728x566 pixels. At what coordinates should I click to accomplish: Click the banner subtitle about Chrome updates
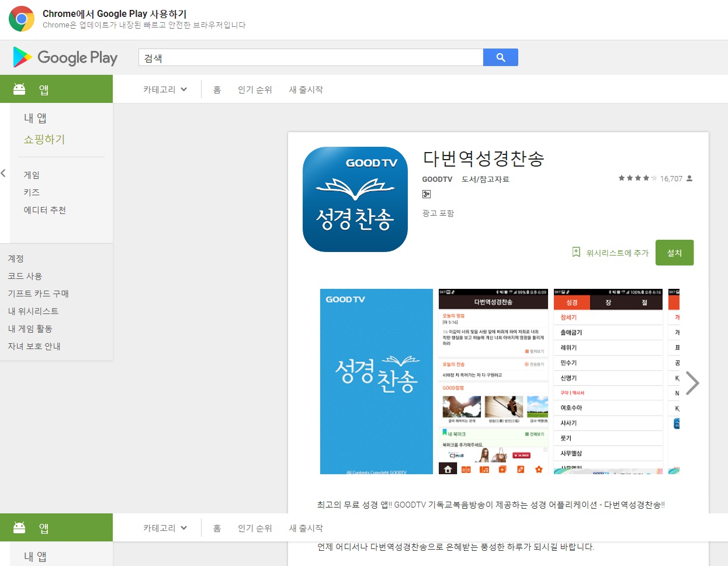(x=144, y=25)
